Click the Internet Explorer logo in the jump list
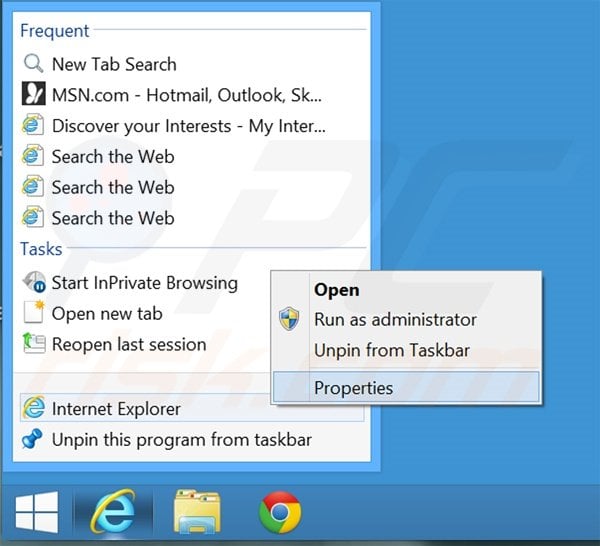Image resolution: width=600 pixels, height=546 pixels. point(34,407)
